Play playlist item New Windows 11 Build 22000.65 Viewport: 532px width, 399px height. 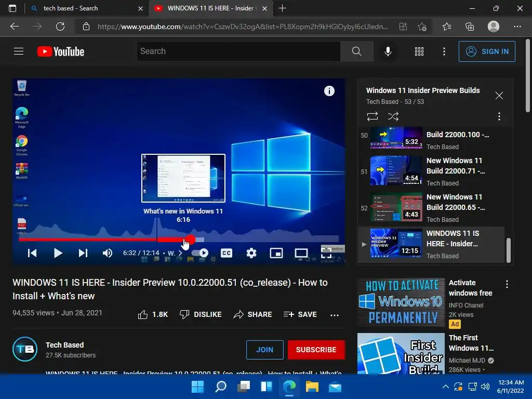tap(431, 208)
